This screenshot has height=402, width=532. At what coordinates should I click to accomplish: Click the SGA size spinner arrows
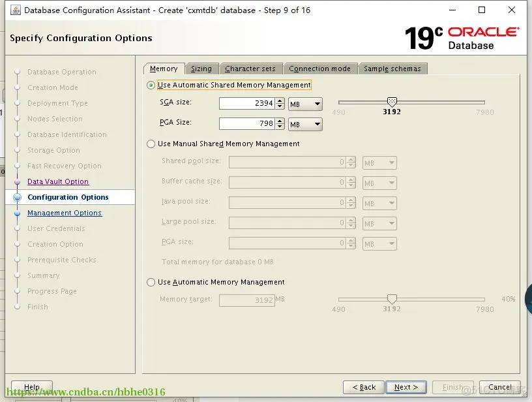280,104
